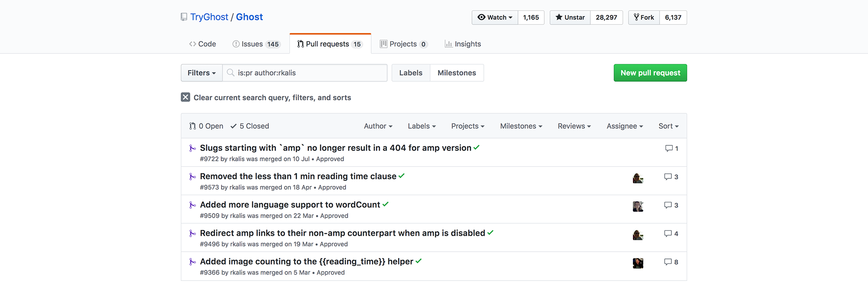
Task: Click merged icon for PR #9509
Action: click(x=192, y=205)
